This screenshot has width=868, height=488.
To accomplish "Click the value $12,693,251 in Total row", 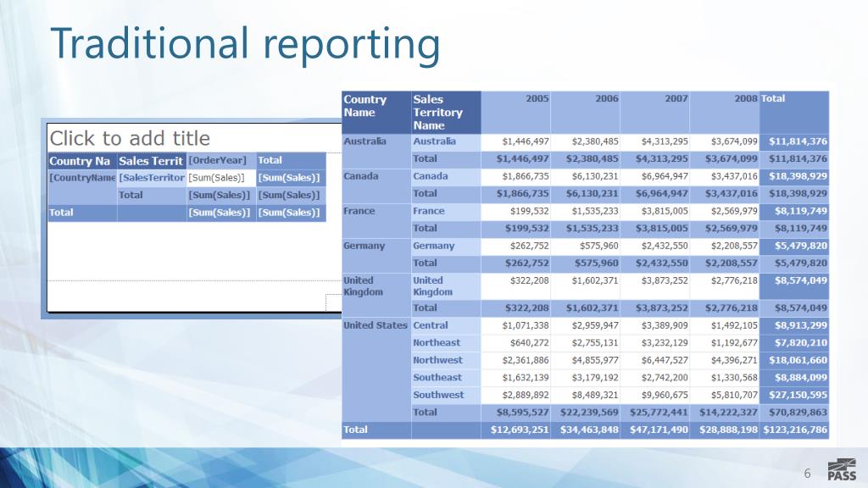I will click(516, 430).
